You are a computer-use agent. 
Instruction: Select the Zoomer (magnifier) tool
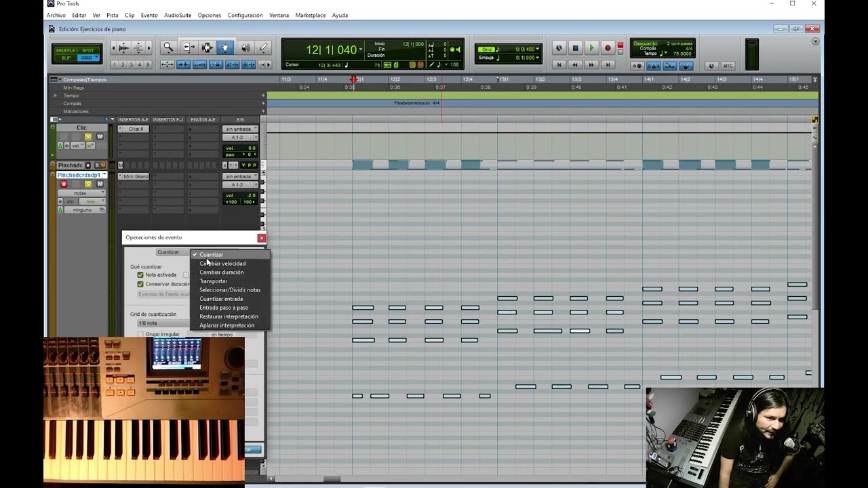(168, 47)
